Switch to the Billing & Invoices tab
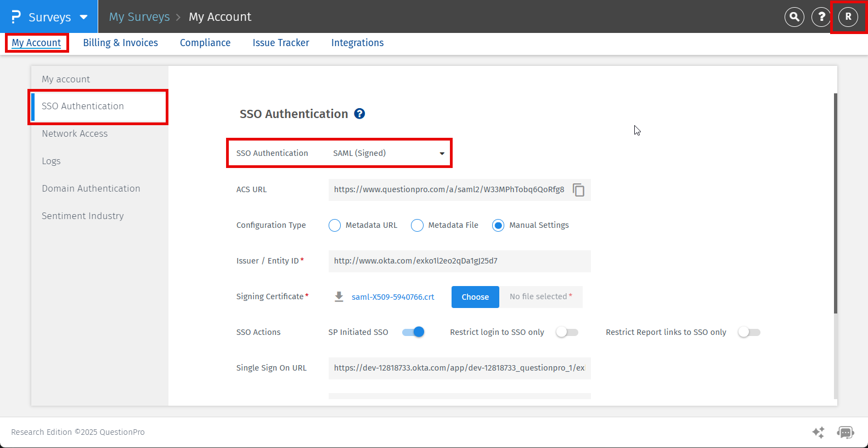The image size is (868, 448). pyautogui.click(x=120, y=43)
